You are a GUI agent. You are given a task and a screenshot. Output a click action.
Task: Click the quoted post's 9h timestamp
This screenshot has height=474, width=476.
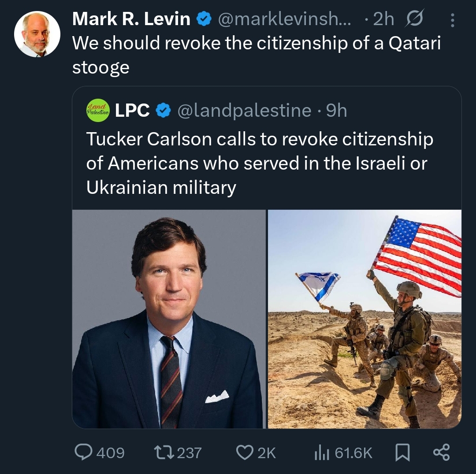(x=336, y=111)
